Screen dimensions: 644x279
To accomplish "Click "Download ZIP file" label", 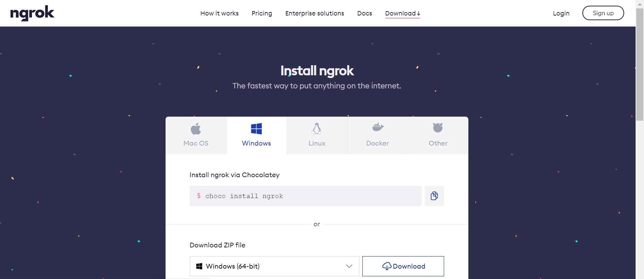I will pos(217,245).
